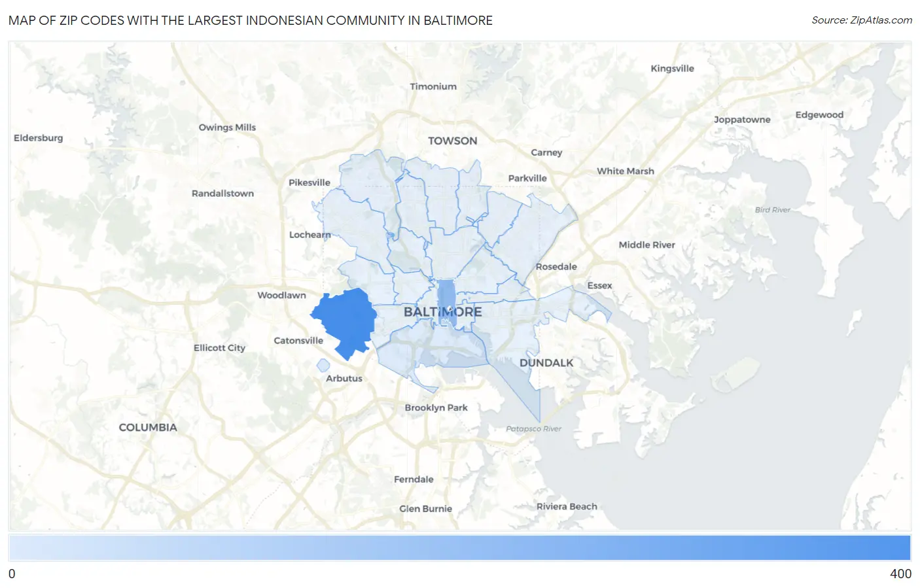This screenshot has height=588, width=920.
Task: Click the legend minimum value 0
Action: 12,574
